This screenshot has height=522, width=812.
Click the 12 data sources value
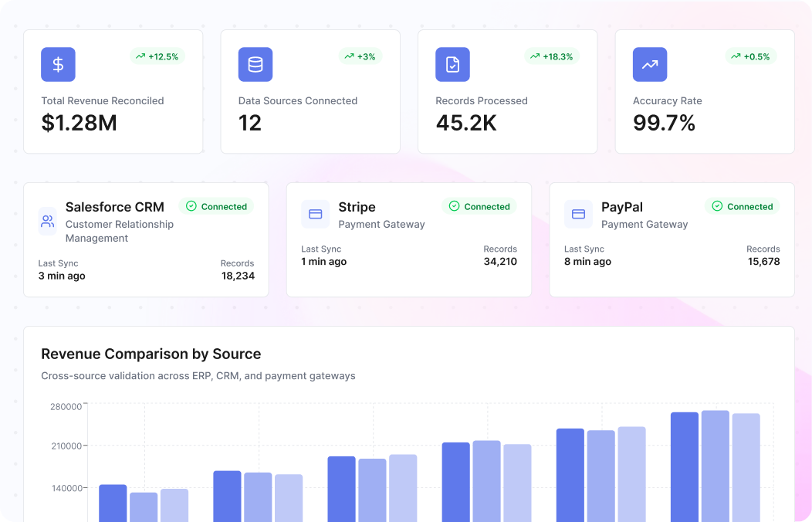[x=249, y=123]
